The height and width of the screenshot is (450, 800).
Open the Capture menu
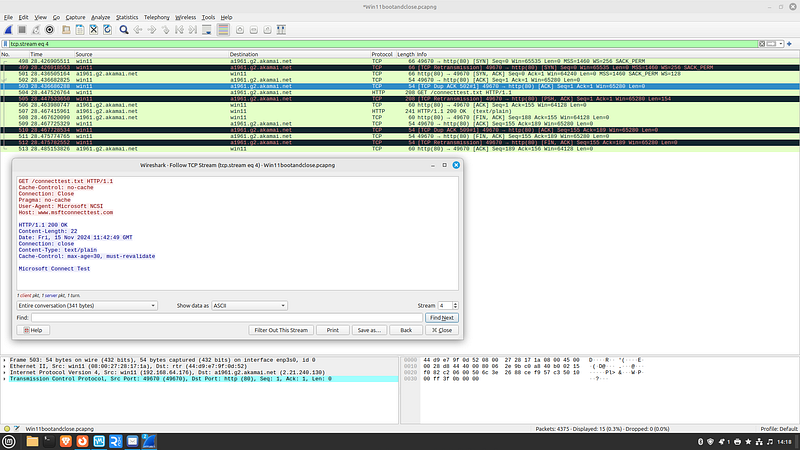[x=76, y=17]
